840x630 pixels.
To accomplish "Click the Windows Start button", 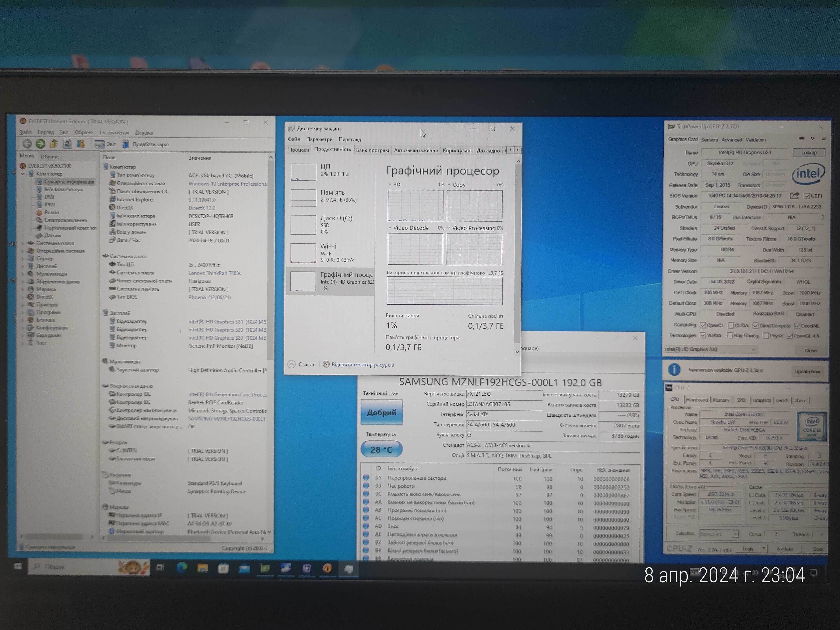I will (17, 567).
